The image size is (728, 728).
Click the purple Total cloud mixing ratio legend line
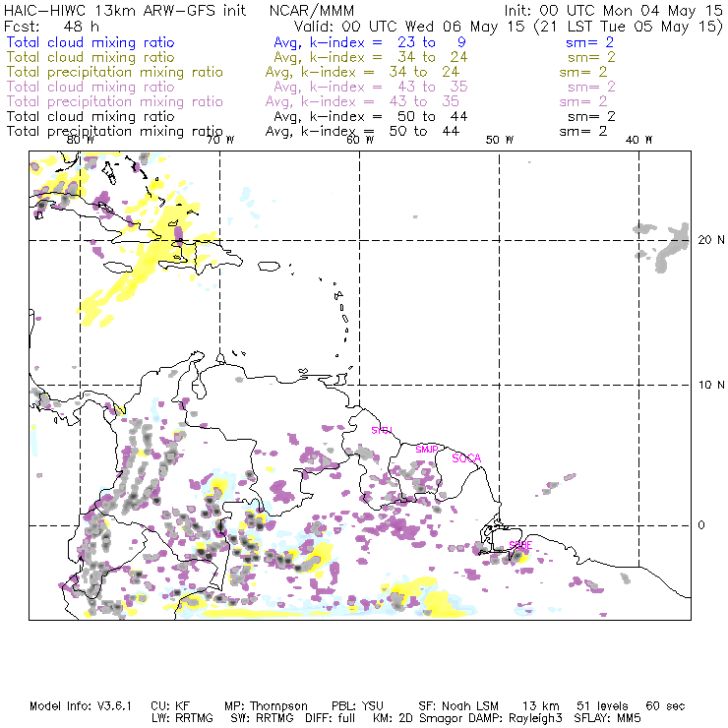91,87
